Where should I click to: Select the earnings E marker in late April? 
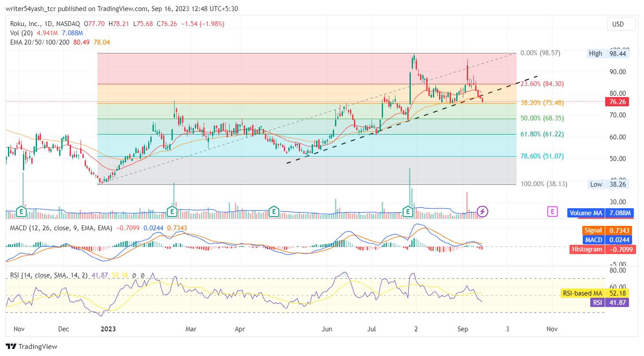274,212
